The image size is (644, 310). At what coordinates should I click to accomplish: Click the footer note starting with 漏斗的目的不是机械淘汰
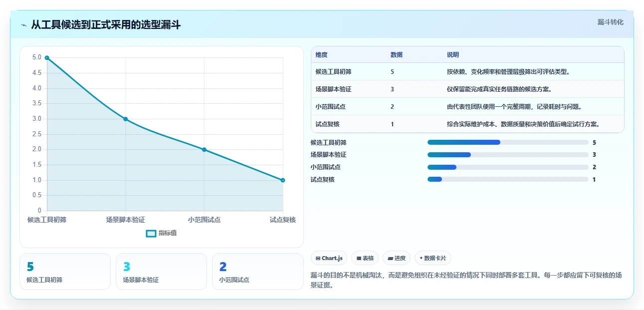coord(466,281)
